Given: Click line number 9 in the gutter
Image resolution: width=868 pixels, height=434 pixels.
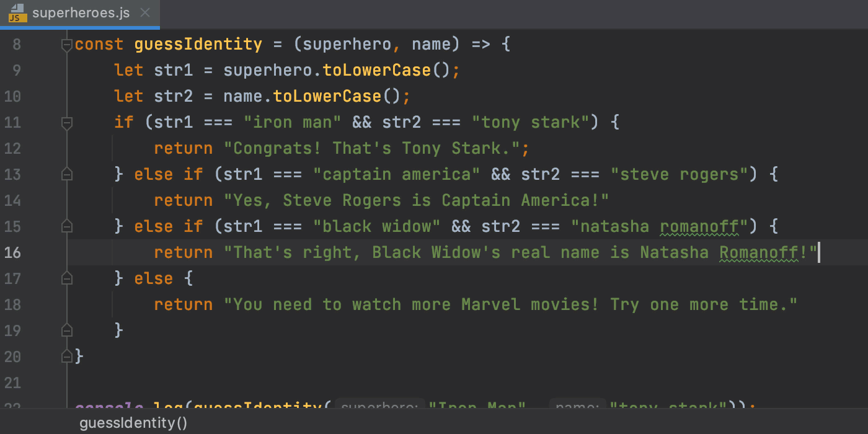Looking at the screenshot, I should 16,71.
